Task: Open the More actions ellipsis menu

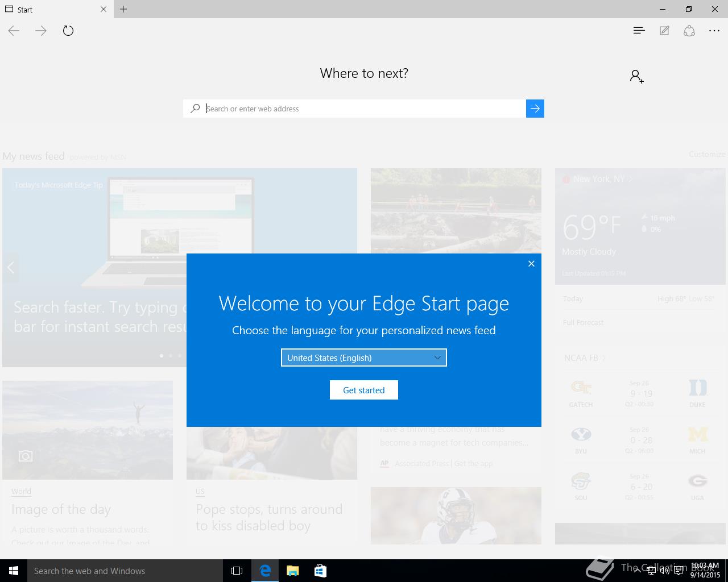Action: [714, 31]
